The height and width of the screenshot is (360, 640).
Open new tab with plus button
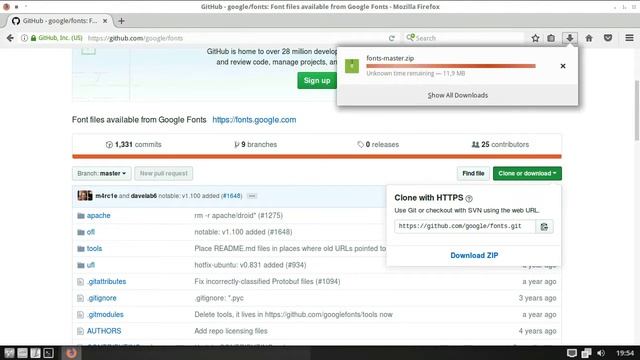point(121,21)
